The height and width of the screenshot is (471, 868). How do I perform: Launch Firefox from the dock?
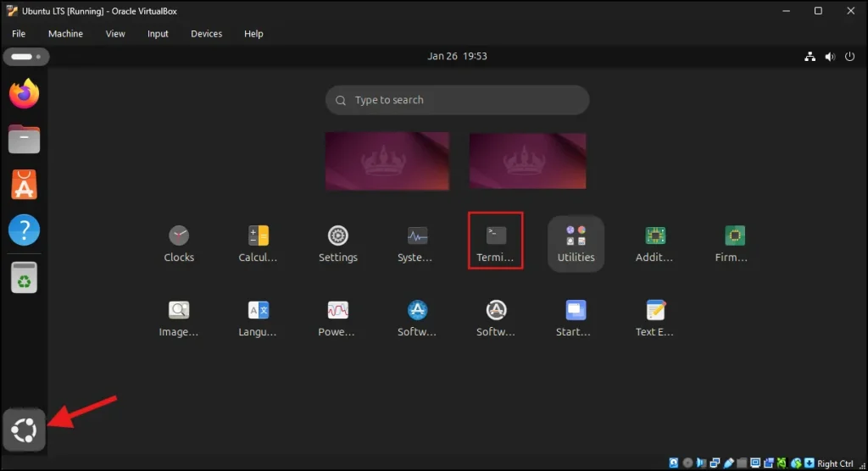[24, 93]
